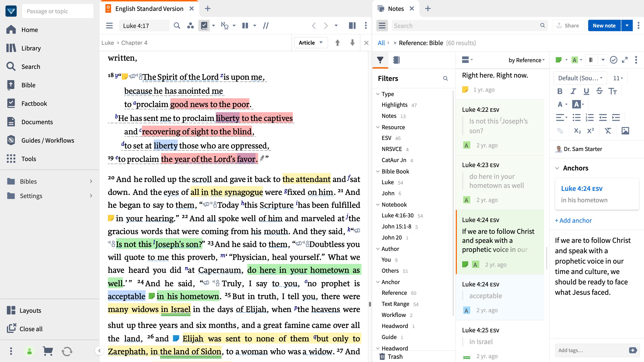Screen dimensions: 644x362
Task: Open the Luke 4:24 ESV anchor link
Action: pos(582,189)
